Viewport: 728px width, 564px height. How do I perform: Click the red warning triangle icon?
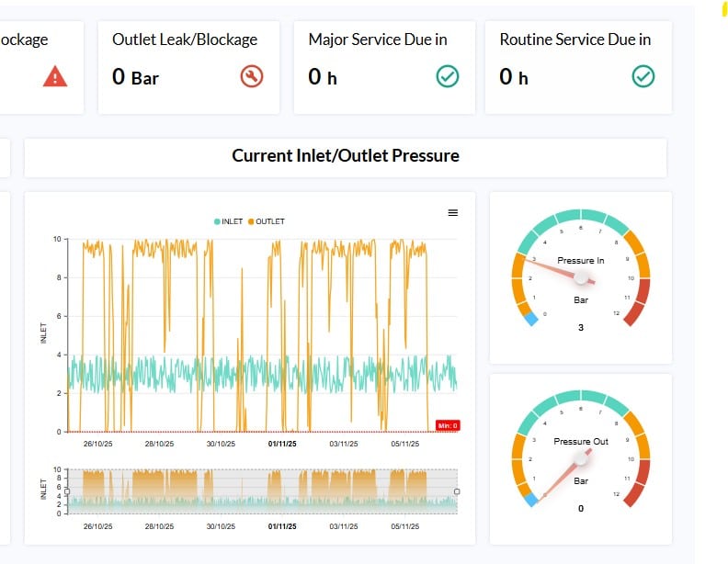pyautogui.click(x=55, y=77)
